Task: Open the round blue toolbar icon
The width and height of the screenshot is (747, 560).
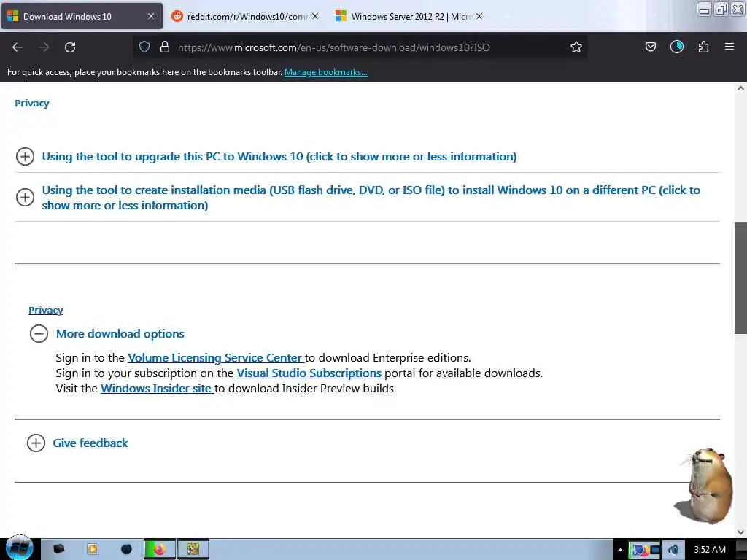Action: 676,47
